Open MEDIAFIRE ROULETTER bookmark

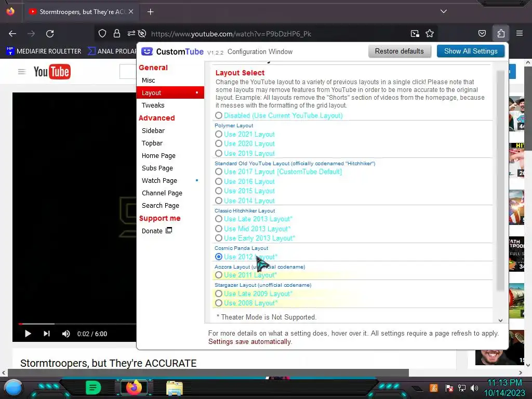[44, 51]
